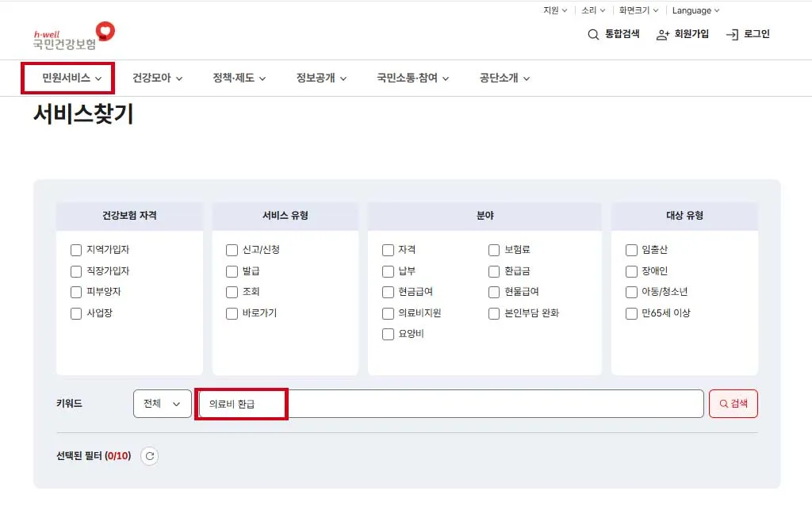
Task: Click the 검색 search button
Action: pyautogui.click(x=733, y=404)
